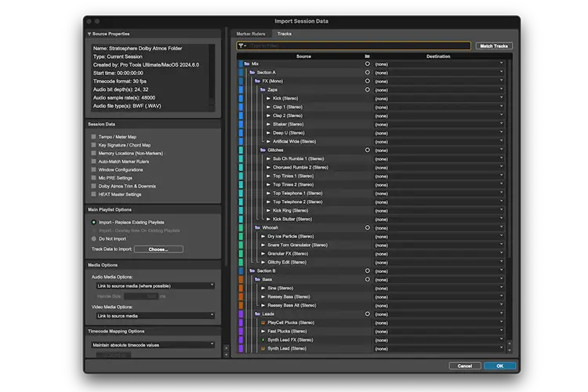Click the Mix folder icon
This screenshot has width=588, height=392.
click(247, 64)
